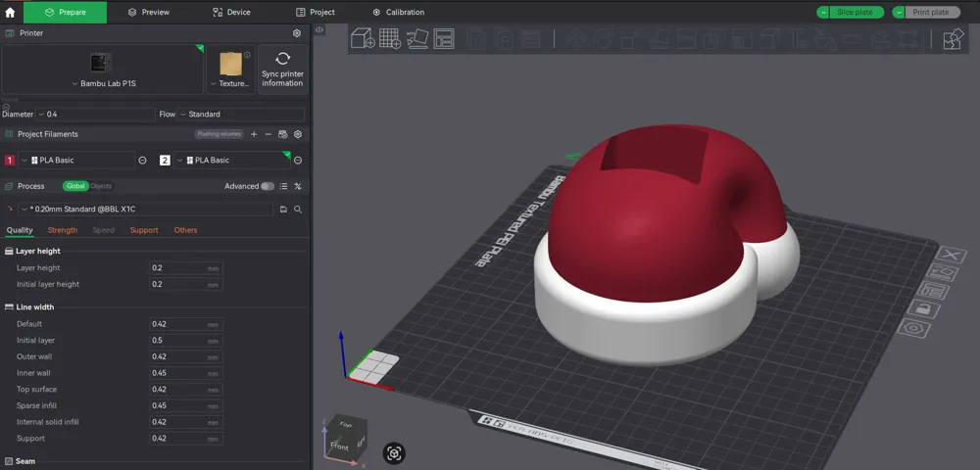
Task: Click Initial layer height value field
Action: 186,284
